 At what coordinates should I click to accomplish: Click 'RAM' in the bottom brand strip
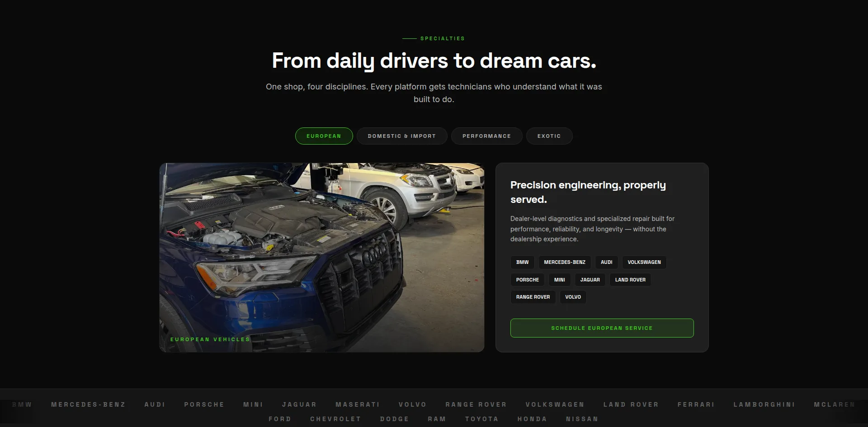437,419
